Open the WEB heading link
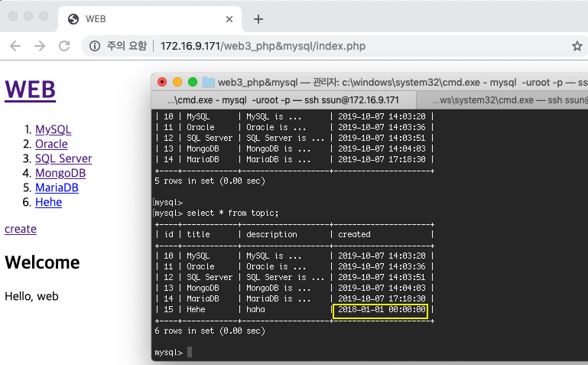Image resolution: width=588 pixels, height=365 pixels. (x=31, y=90)
